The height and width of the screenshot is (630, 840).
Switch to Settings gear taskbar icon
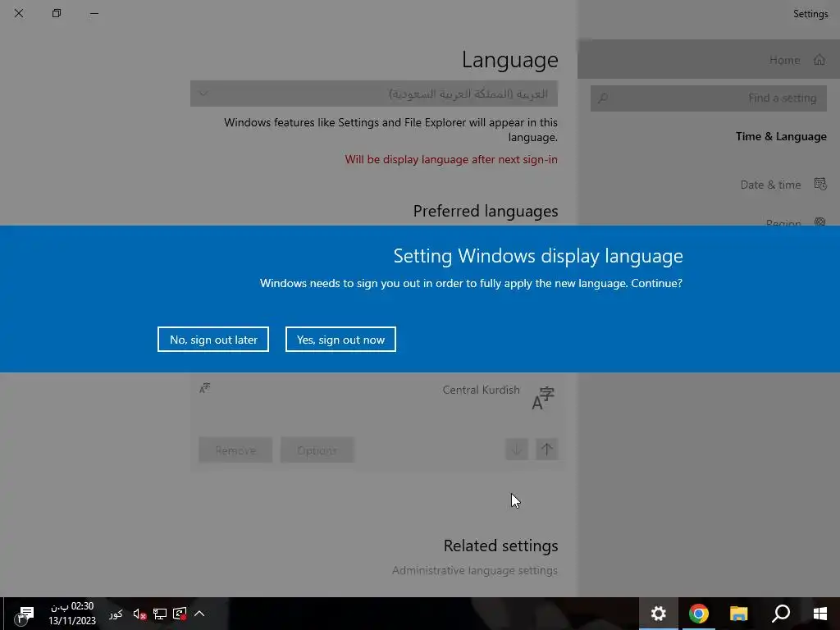point(659,614)
